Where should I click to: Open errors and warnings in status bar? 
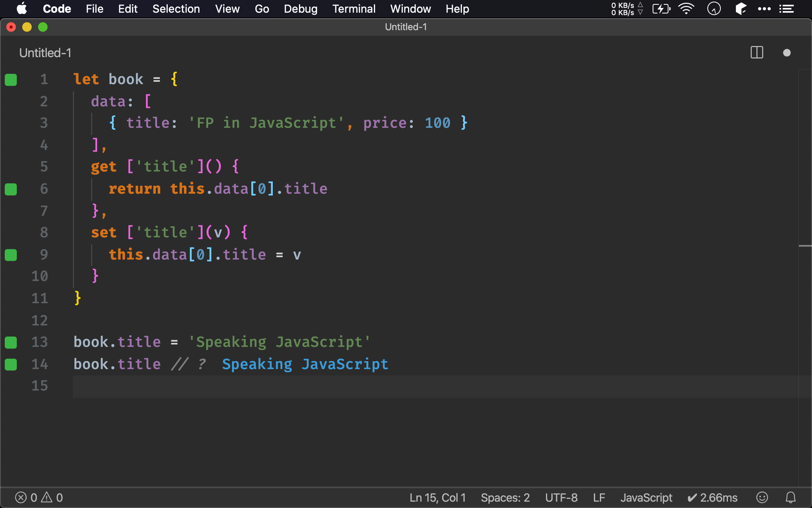(x=39, y=497)
